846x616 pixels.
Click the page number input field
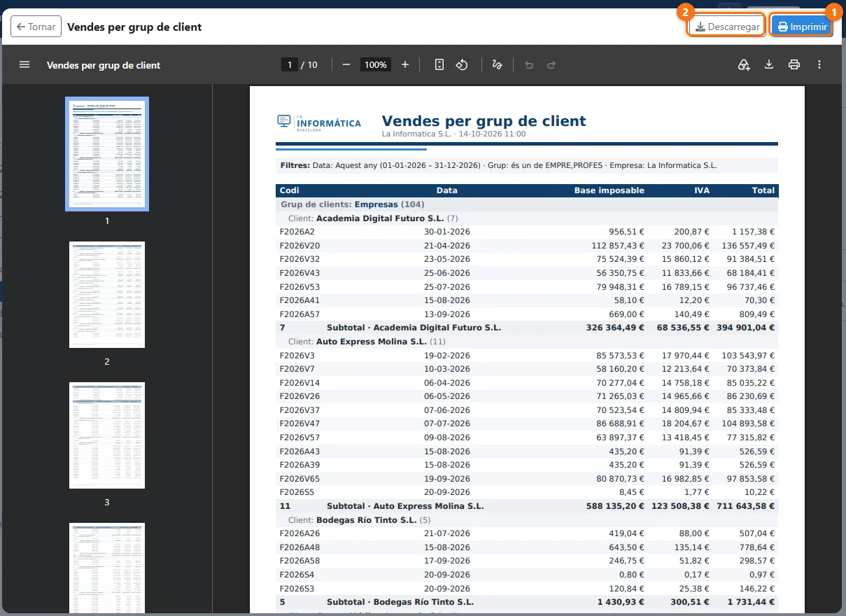coord(289,64)
